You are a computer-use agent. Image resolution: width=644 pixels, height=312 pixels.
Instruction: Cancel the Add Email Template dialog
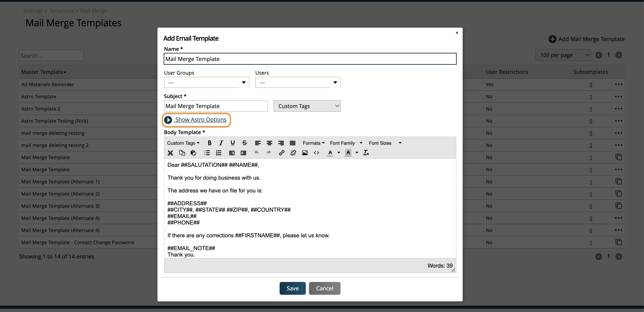[324, 288]
